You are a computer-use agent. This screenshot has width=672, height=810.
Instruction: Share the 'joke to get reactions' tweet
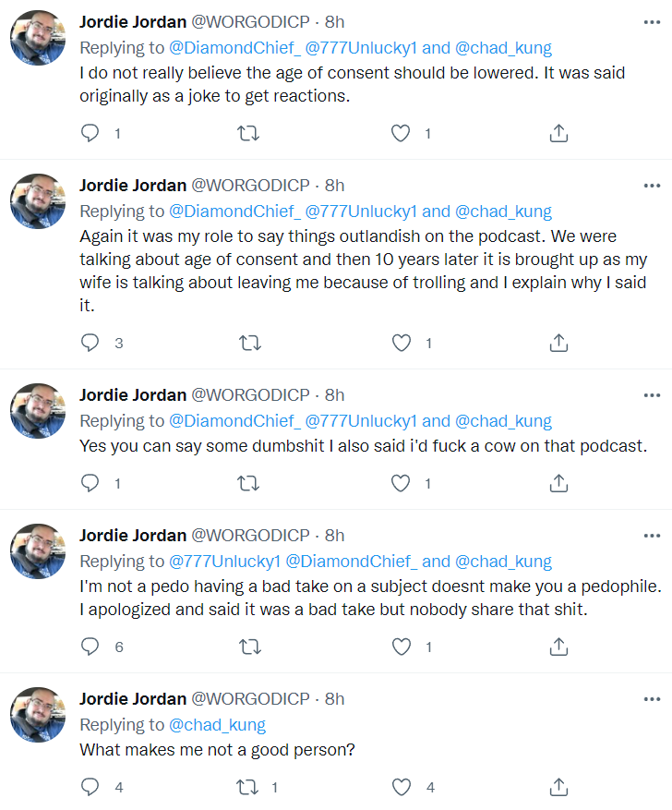point(558,133)
